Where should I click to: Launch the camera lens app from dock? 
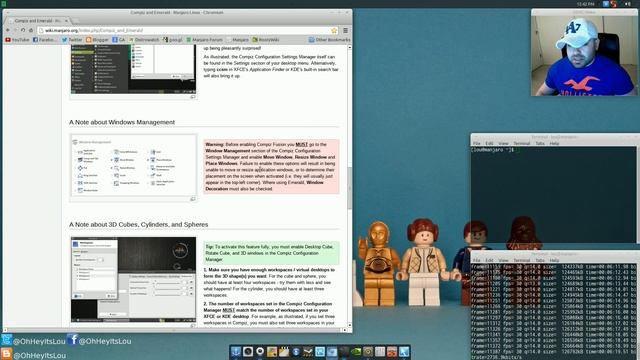[248, 351]
